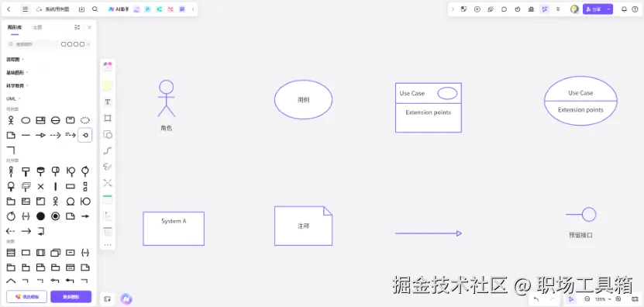Zoom in with the plus button
The width and height of the screenshot is (644, 307).
coord(618,299)
